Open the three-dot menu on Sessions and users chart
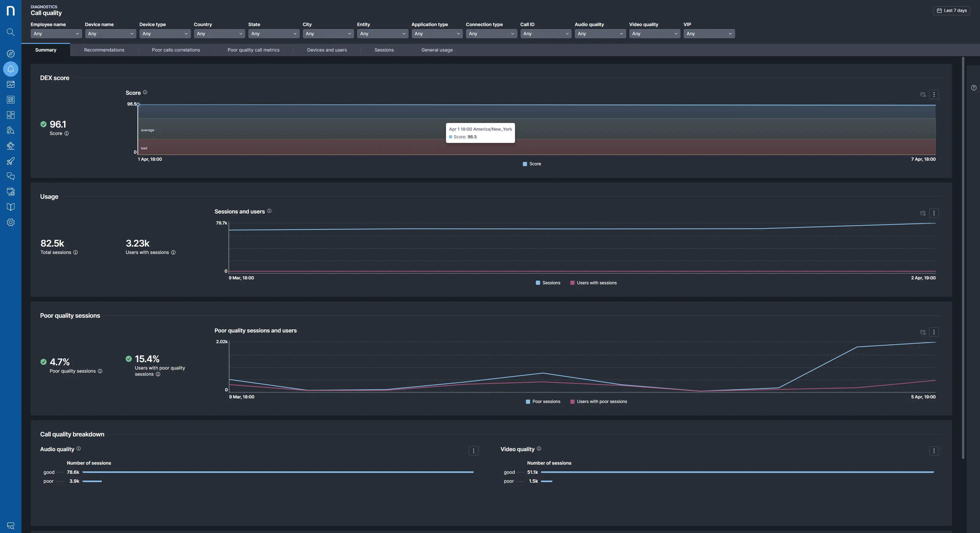The width and height of the screenshot is (980, 533). 934,213
